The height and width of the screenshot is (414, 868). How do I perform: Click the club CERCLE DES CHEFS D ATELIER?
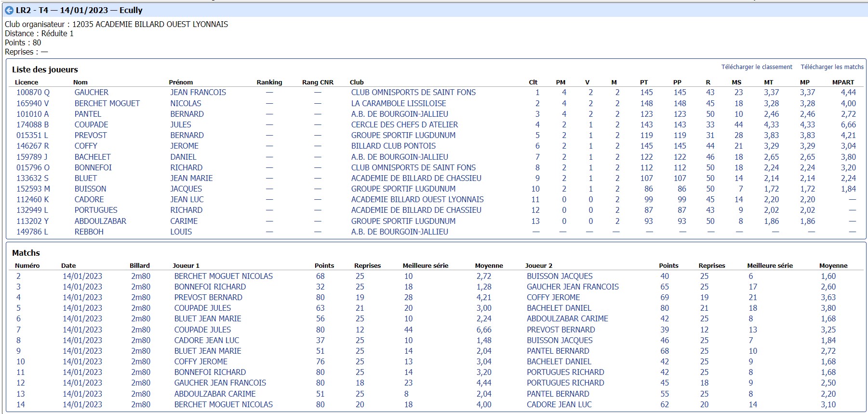click(404, 124)
